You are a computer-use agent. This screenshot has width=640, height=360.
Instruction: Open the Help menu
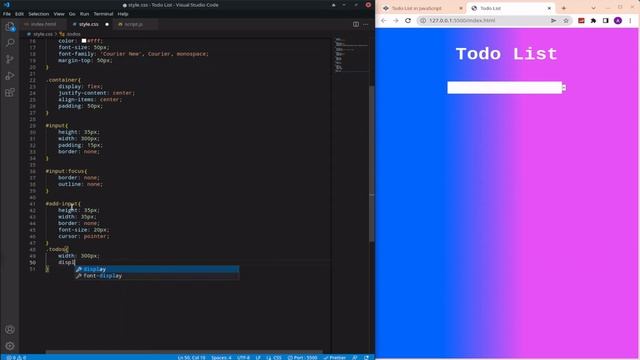[x=123, y=14]
